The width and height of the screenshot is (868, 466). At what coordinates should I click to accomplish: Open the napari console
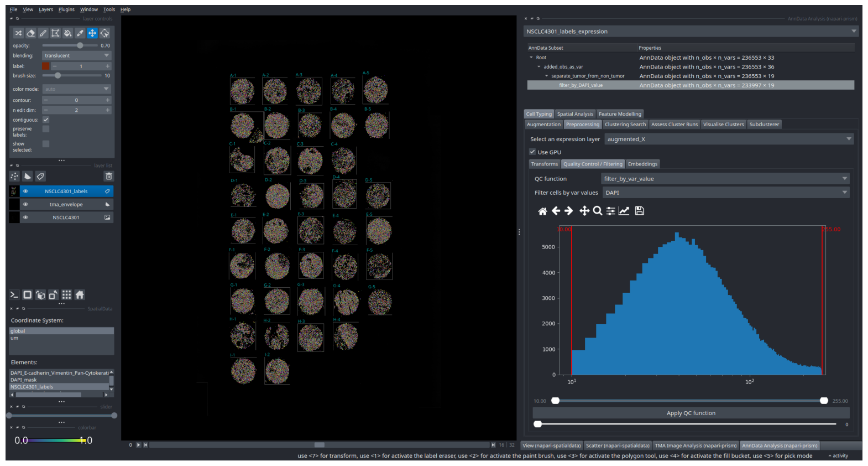14,295
